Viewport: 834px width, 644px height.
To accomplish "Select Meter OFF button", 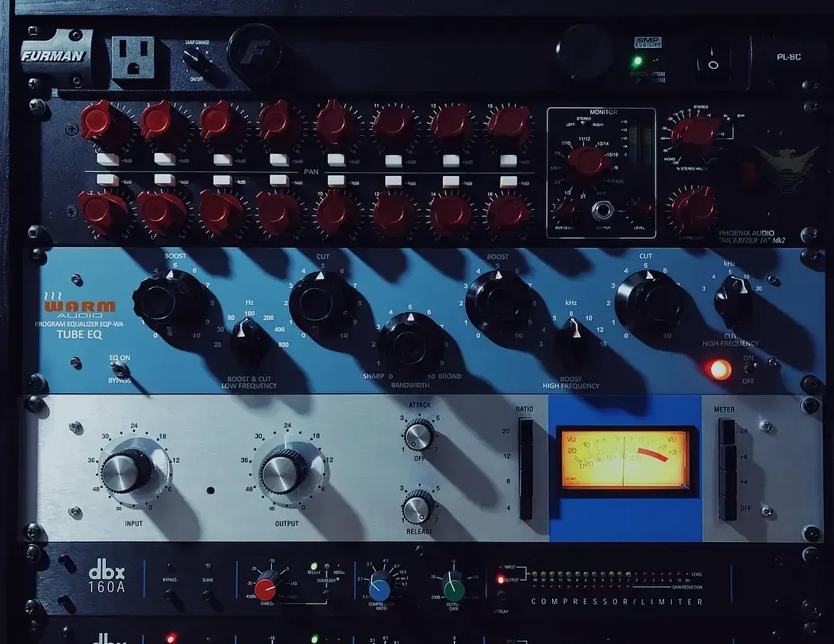I will pyautogui.click(x=727, y=508).
